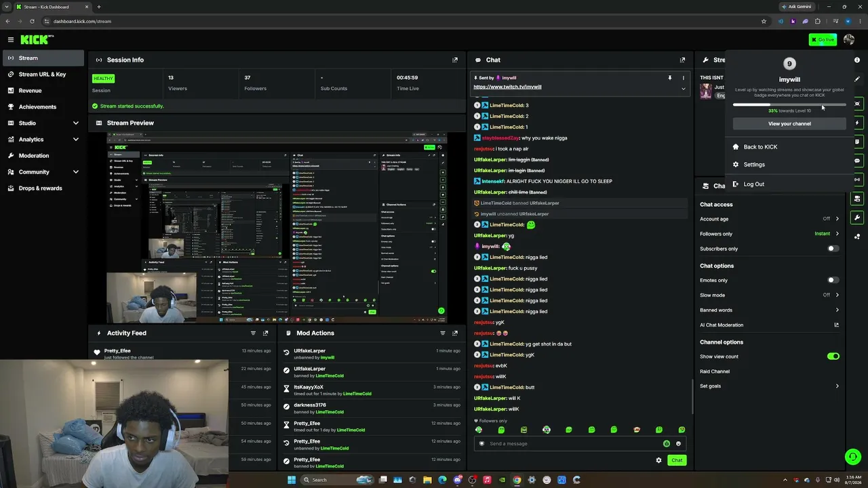
Task: Open options for the pinned chat message
Action: pyautogui.click(x=683, y=78)
